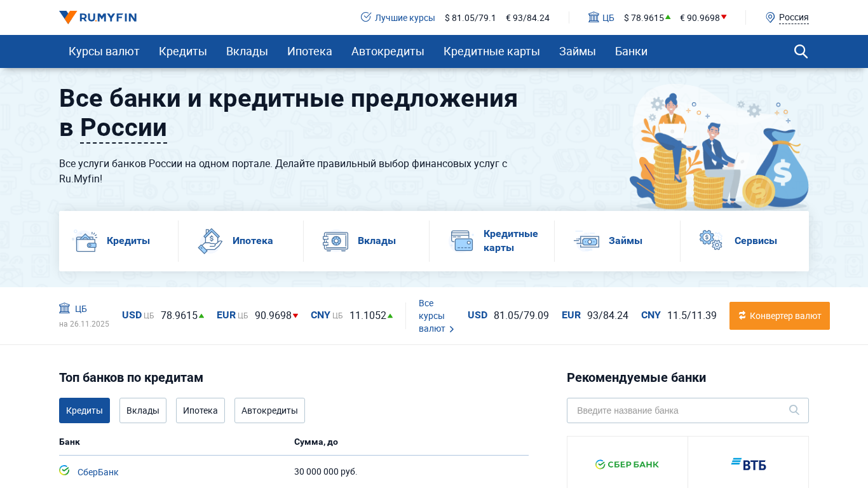The height and width of the screenshot is (488, 868).
Task: Click the date на 26.11.2025
Action: click(x=84, y=324)
